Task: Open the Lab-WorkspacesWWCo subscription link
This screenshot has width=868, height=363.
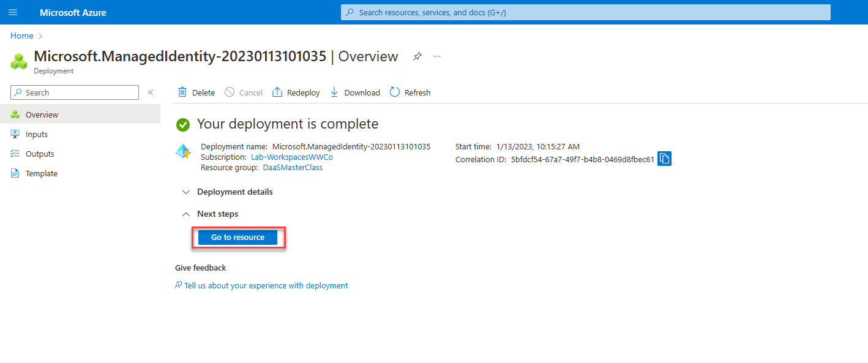Action: click(x=292, y=157)
